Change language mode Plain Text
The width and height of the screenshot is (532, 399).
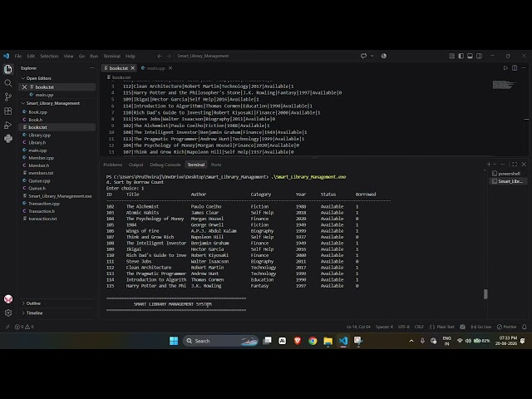pyautogui.click(x=446, y=327)
